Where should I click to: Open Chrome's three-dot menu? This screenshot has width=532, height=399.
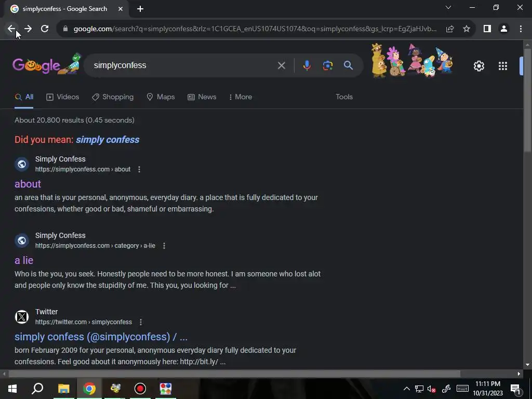(x=521, y=29)
